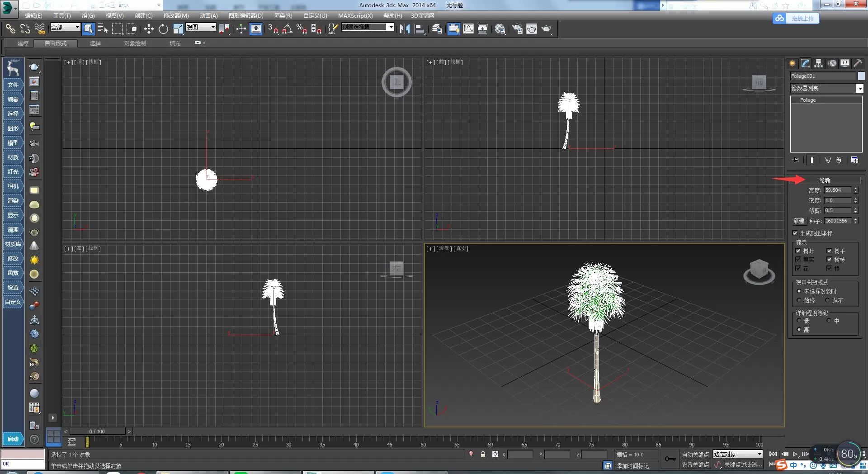Click the 材质库 sidebar button

coord(13,244)
